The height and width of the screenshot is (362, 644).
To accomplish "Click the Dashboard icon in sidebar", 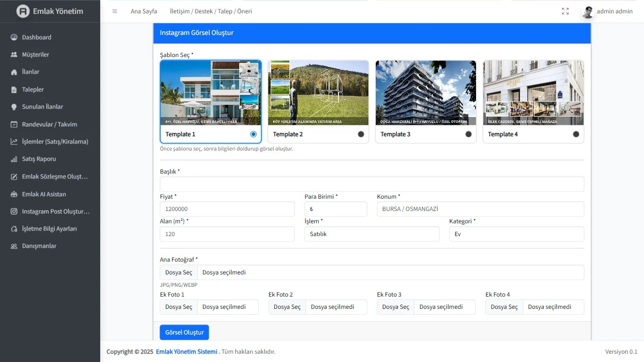I will coord(14,37).
